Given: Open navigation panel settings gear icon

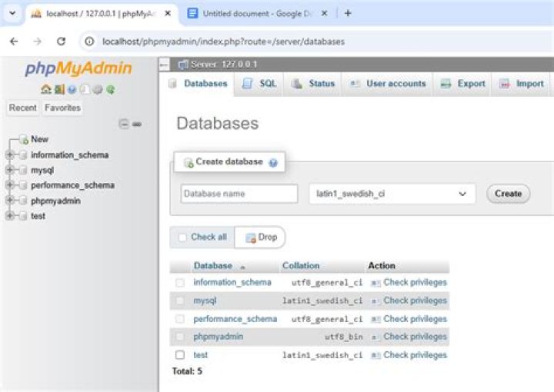Looking at the screenshot, I should tap(98, 89).
